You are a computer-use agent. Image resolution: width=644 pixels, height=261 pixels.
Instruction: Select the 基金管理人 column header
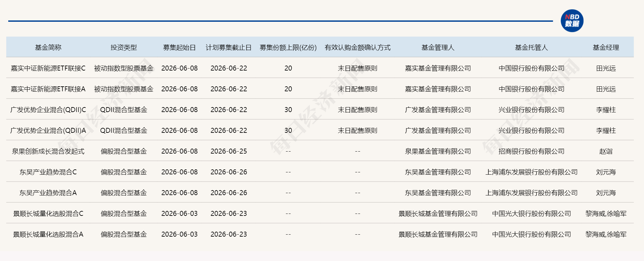(438, 47)
